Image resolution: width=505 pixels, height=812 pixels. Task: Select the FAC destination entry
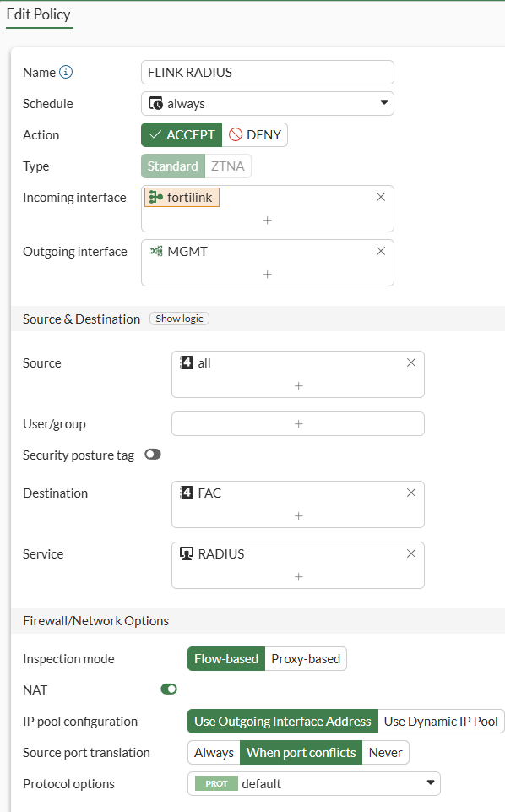201,493
